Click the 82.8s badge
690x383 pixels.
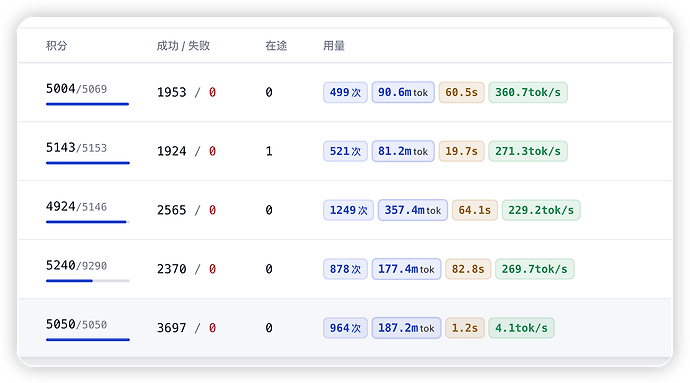(468, 269)
